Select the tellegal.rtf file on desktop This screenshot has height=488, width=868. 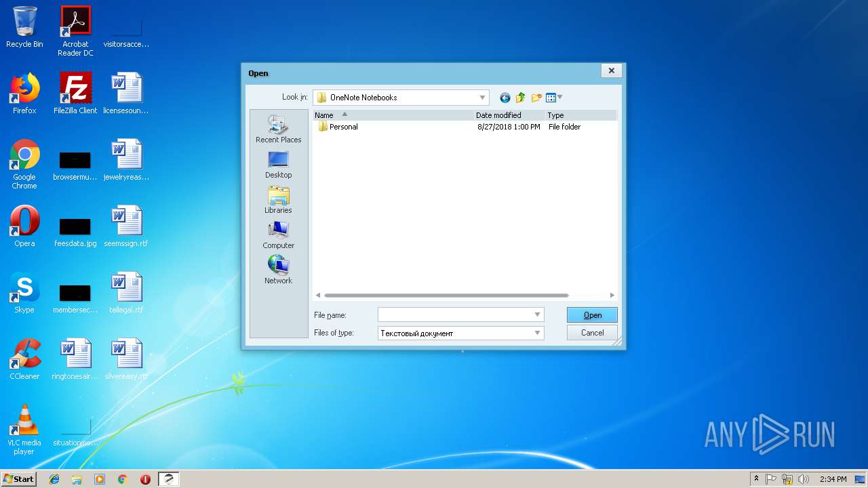pyautogui.click(x=126, y=293)
